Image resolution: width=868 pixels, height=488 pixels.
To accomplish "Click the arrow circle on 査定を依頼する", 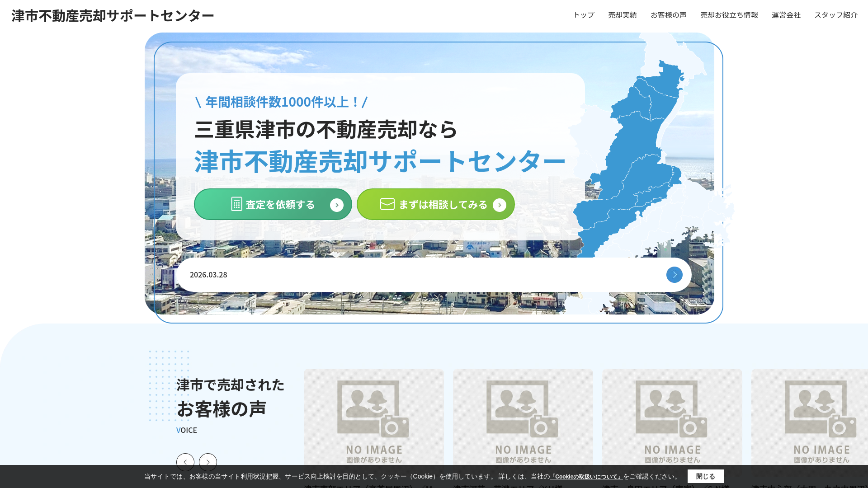I will pyautogui.click(x=337, y=205).
